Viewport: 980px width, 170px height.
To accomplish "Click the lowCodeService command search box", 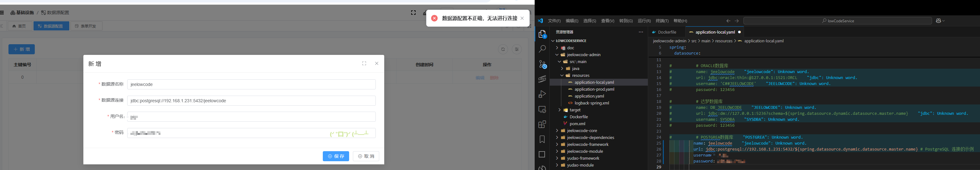I will pyautogui.click(x=837, y=21).
